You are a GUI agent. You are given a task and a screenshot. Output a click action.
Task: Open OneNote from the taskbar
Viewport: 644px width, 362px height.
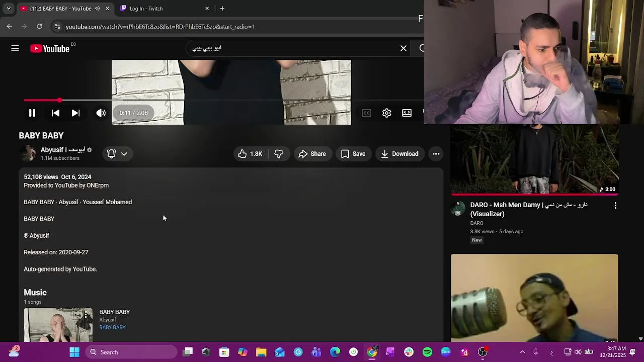(390, 352)
